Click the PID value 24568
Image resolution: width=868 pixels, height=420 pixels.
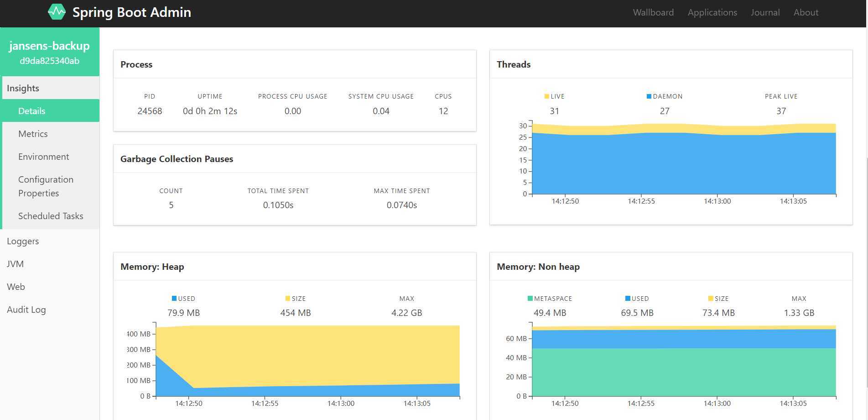[150, 111]
